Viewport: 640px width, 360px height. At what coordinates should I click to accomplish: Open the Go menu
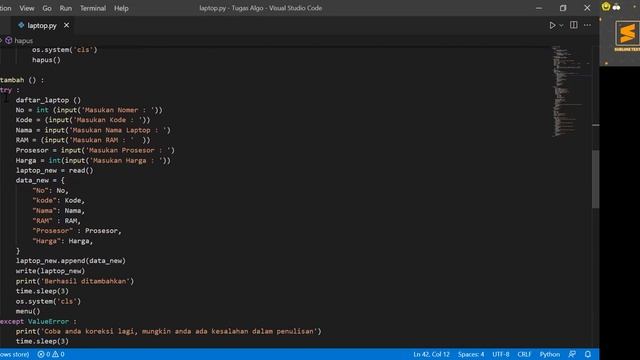coord(47,8)
